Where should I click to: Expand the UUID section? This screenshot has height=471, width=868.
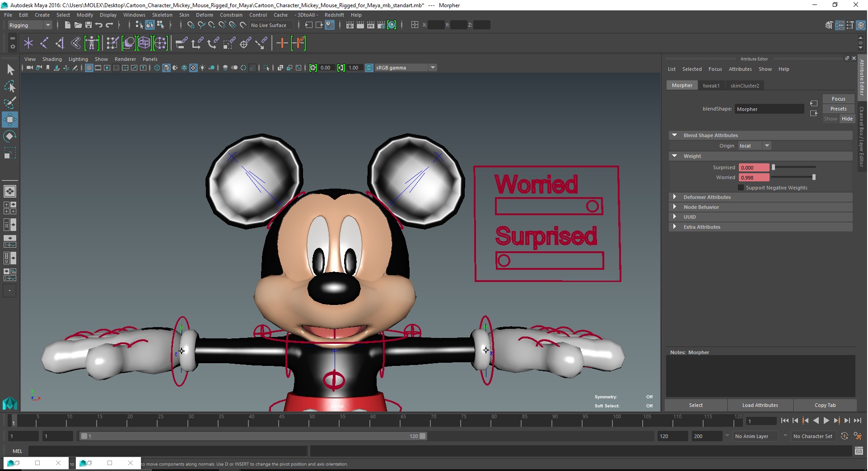click(674, 217)
